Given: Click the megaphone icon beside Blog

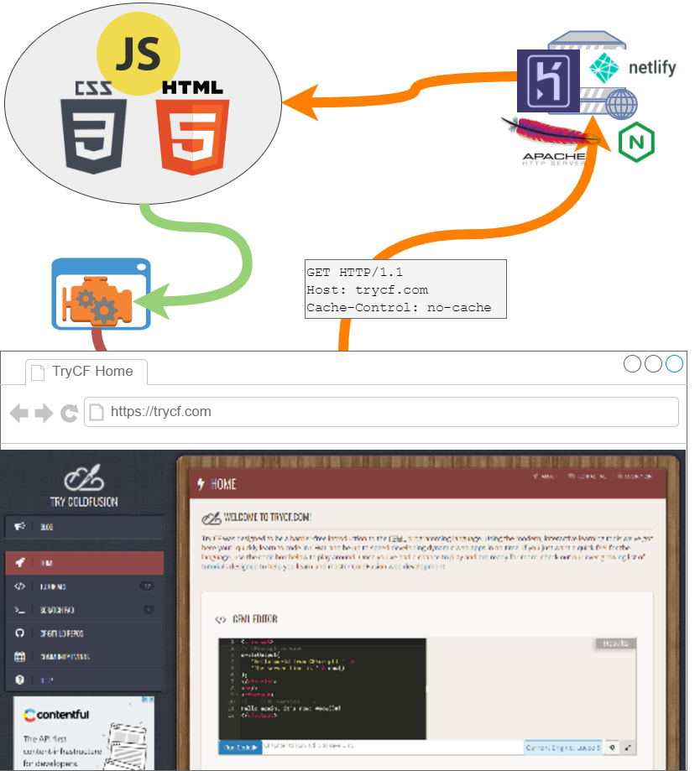Looking at the screenshot, I should point(19,527).
